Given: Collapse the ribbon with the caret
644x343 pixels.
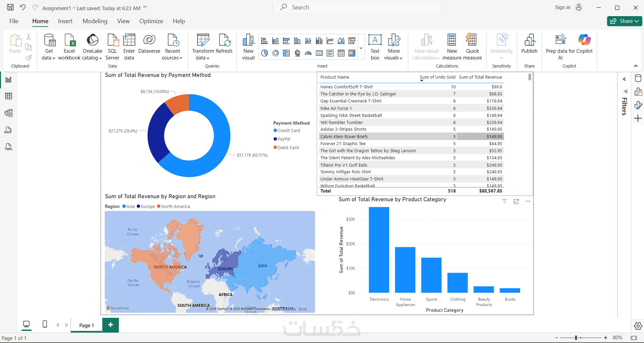Looking at the screenshot, I should (636, 66).
